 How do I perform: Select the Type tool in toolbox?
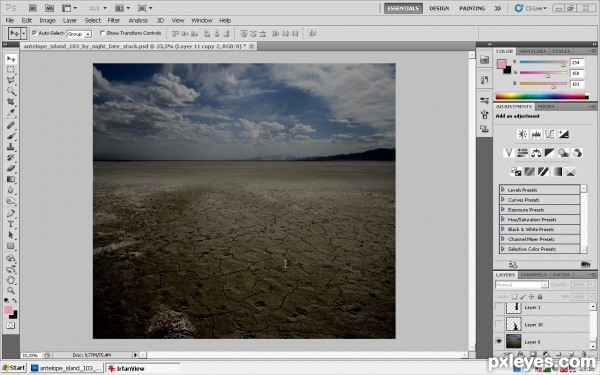coord(11,224)
